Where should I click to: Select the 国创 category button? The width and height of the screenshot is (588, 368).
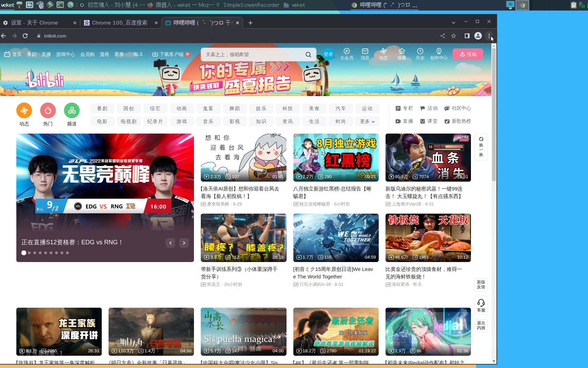coord(129,108)
